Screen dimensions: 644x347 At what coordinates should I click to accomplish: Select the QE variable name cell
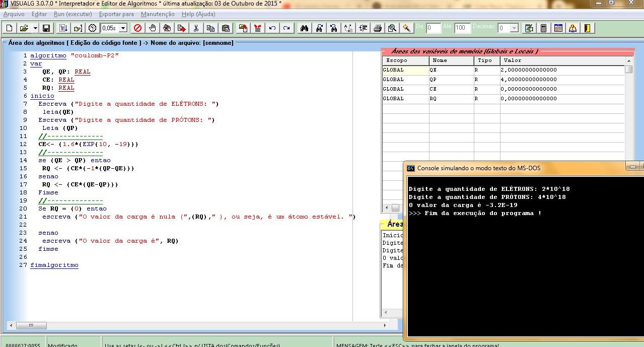[x=452, y=70]
